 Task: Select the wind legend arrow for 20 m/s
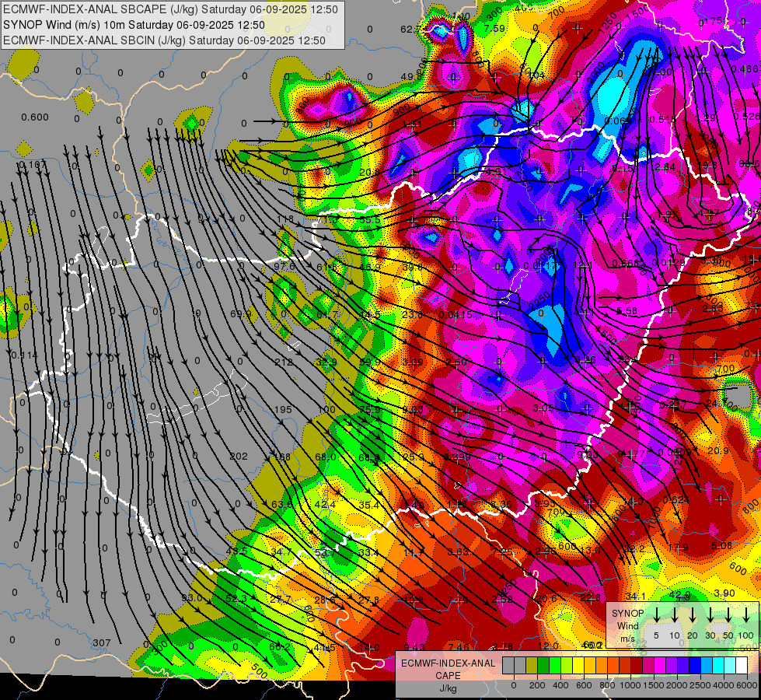coord(693,614)
